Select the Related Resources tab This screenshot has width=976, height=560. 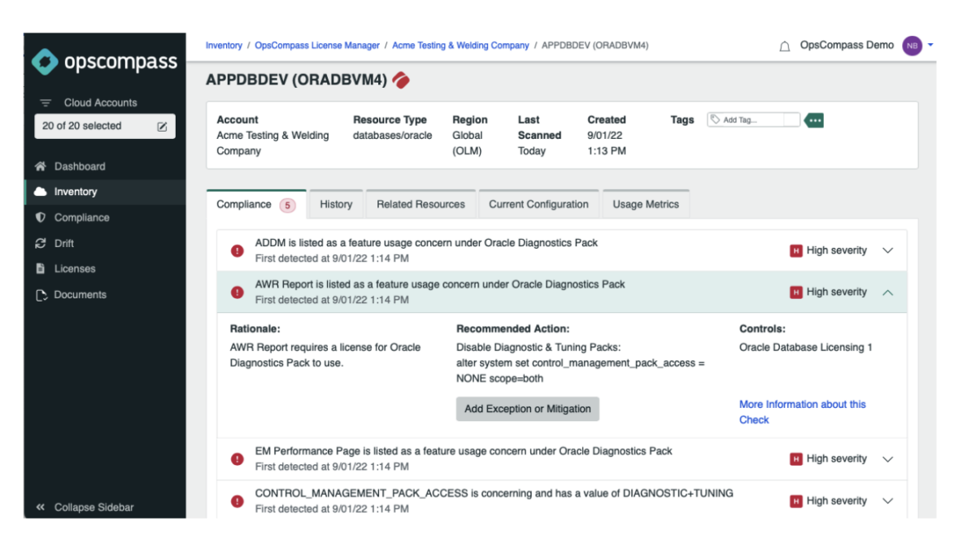click(x=420, y=204)
